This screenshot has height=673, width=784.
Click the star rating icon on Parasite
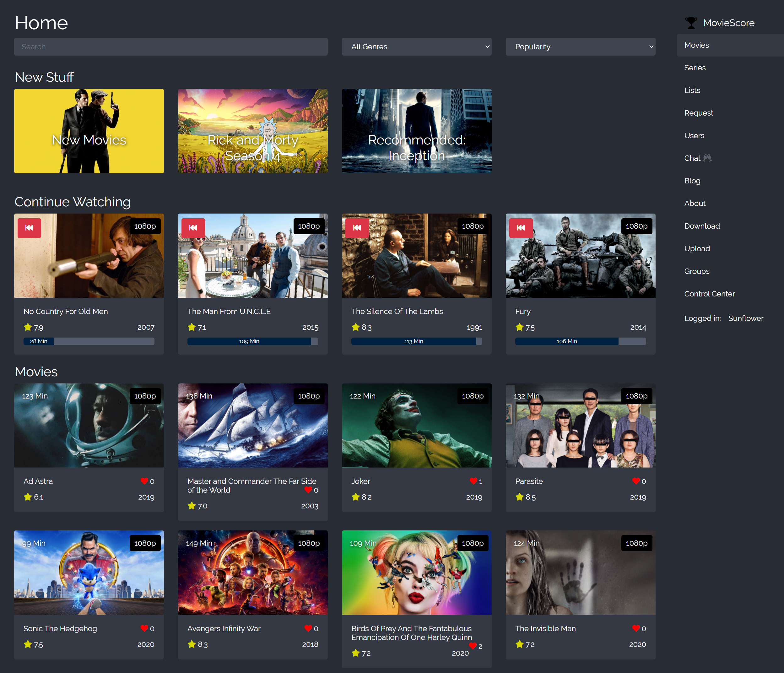tap(519, 497)
